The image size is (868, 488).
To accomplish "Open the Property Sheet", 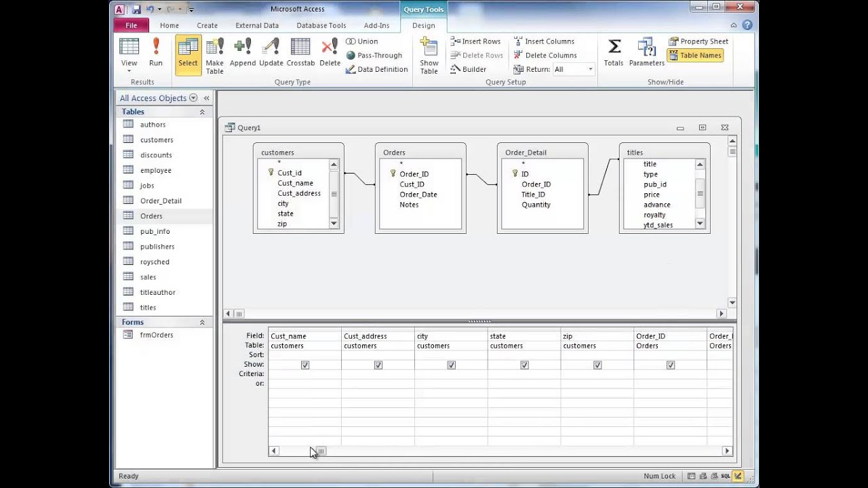I will [698, 41].
